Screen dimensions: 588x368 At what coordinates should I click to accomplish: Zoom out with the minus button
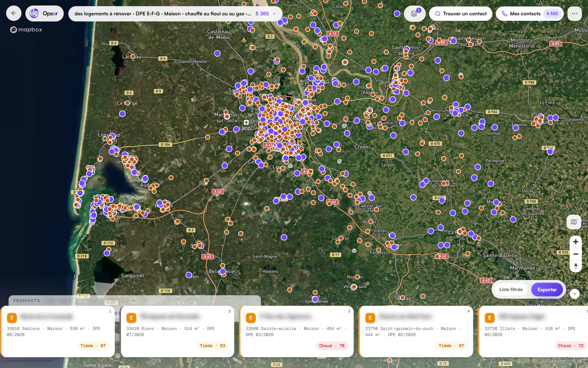pyautogui.click(x=576, y=254)
